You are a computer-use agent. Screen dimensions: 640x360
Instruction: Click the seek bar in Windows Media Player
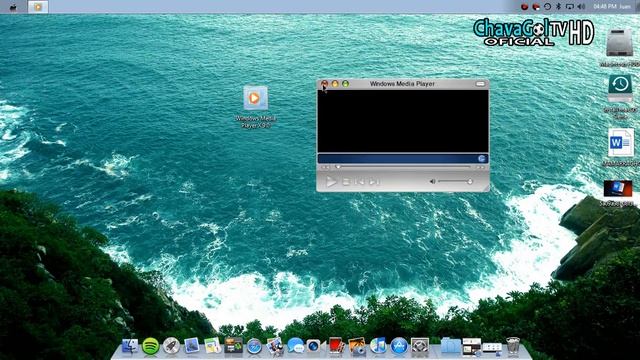tap(403, 167)
